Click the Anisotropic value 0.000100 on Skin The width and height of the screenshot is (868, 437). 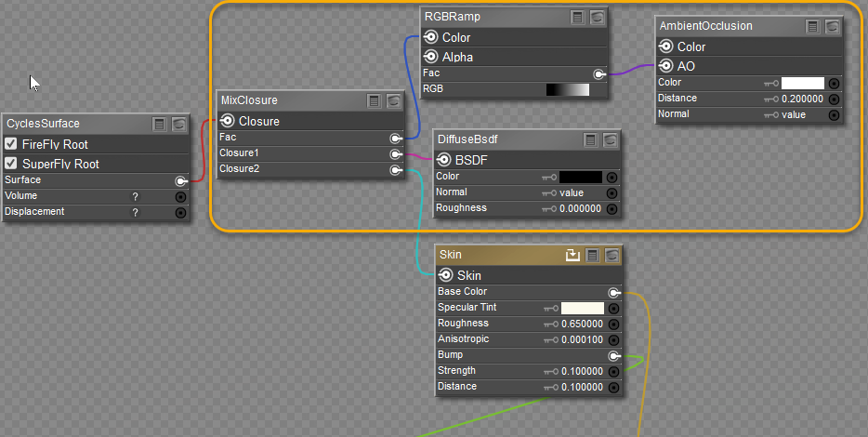point(583,340)
